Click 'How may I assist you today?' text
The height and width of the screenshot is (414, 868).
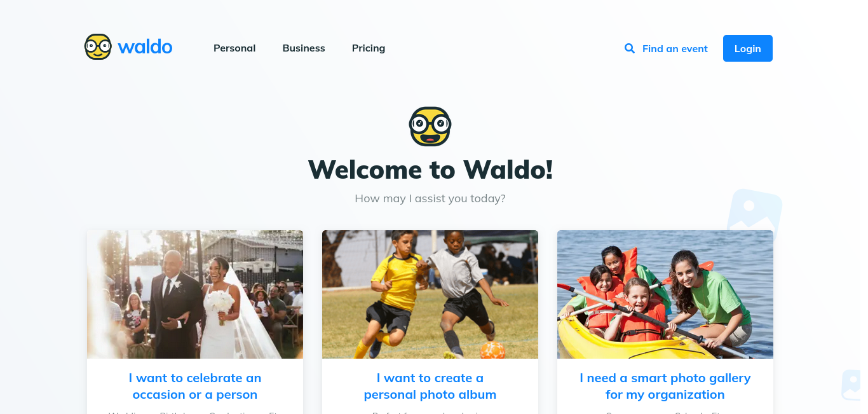[x=430, y=198]
